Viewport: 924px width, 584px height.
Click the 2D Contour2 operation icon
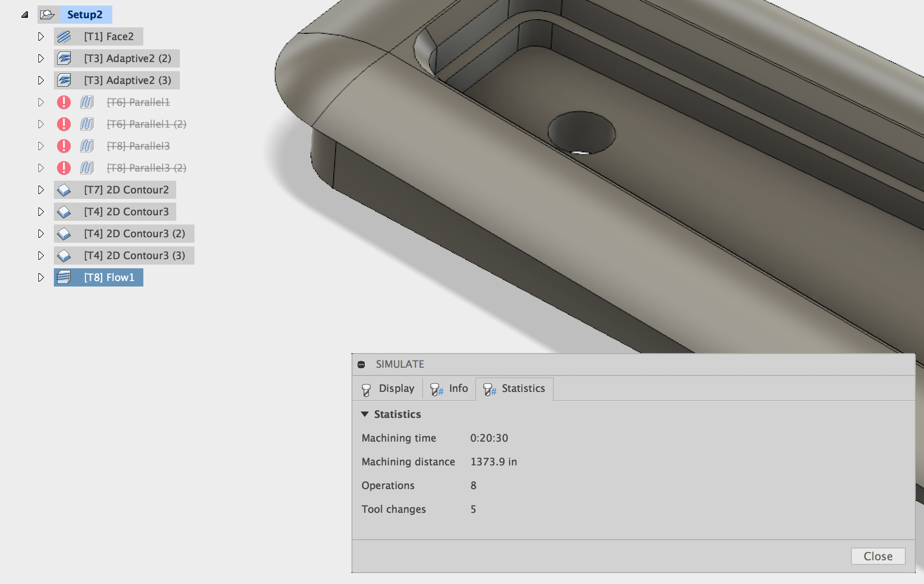pos(64,190)
